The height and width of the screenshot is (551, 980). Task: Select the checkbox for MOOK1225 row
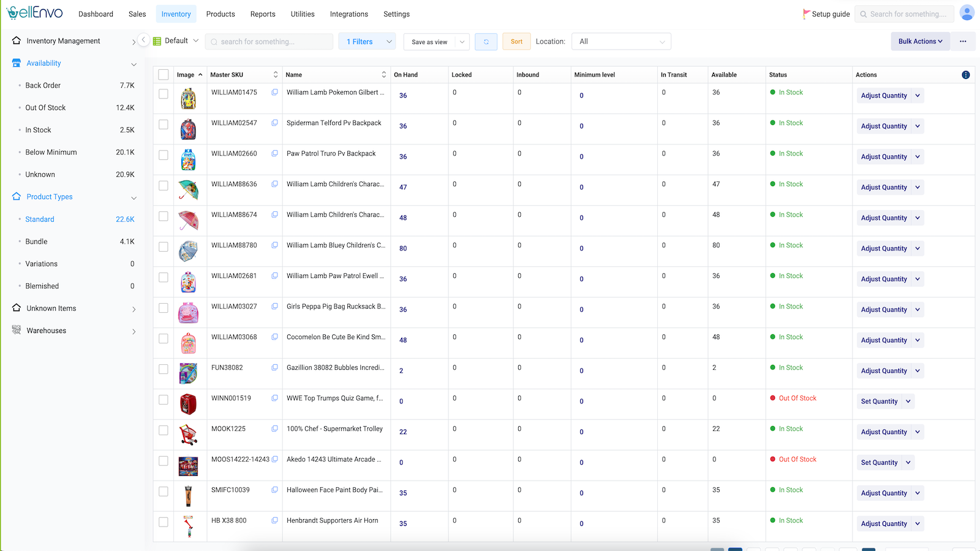pyautogui.click(x=164, y=430)
